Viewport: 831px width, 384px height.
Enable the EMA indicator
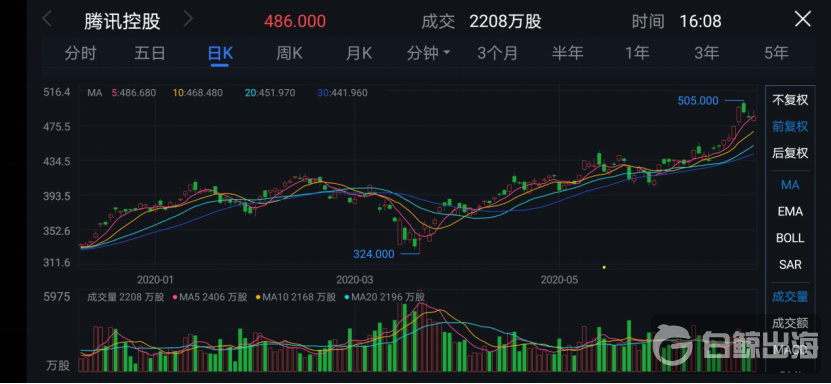click(x=790, y=211)
